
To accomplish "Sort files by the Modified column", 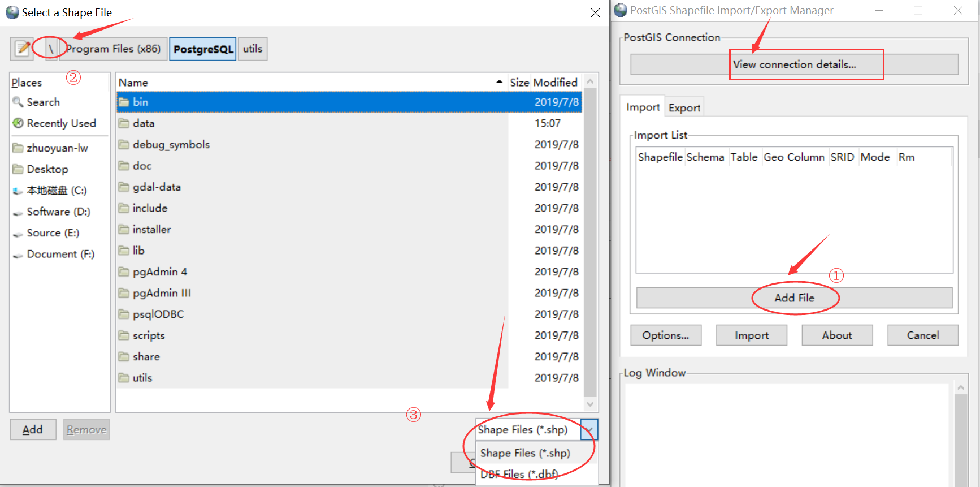I will click(556, 83).
